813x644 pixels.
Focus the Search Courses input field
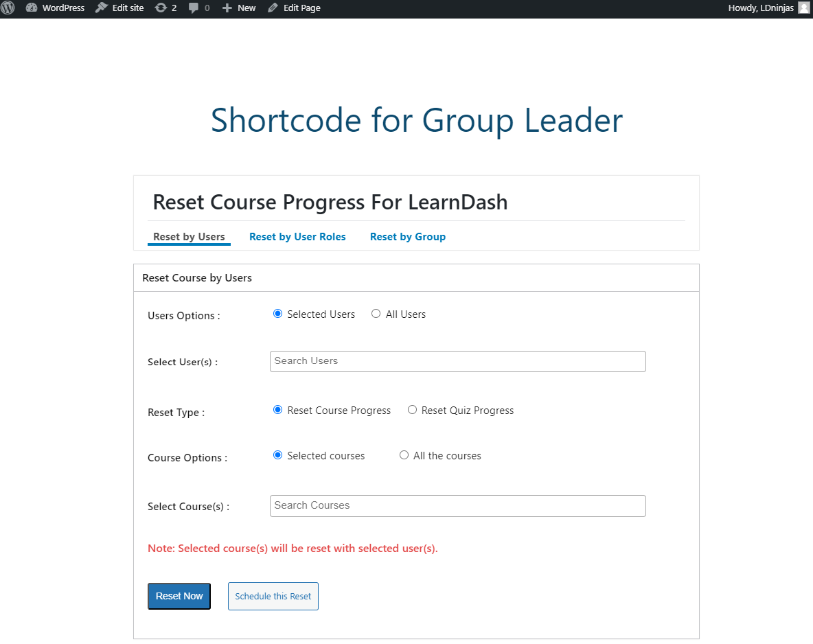click(458, 506)
